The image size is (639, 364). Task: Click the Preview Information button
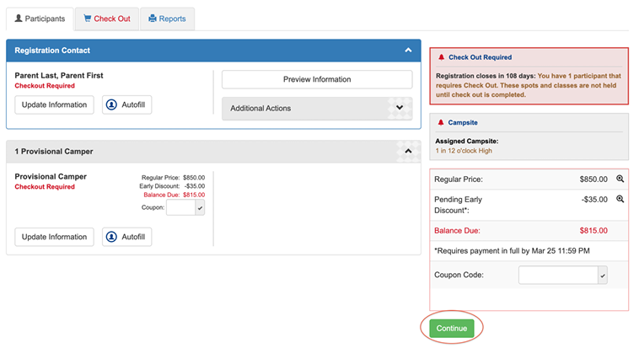tap(317, 79)
